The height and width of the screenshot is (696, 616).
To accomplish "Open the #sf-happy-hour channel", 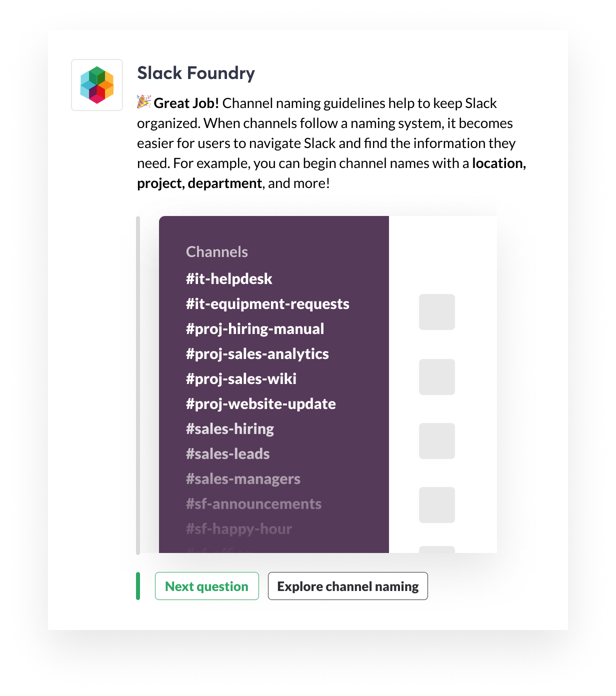I will tap(239, 529).
